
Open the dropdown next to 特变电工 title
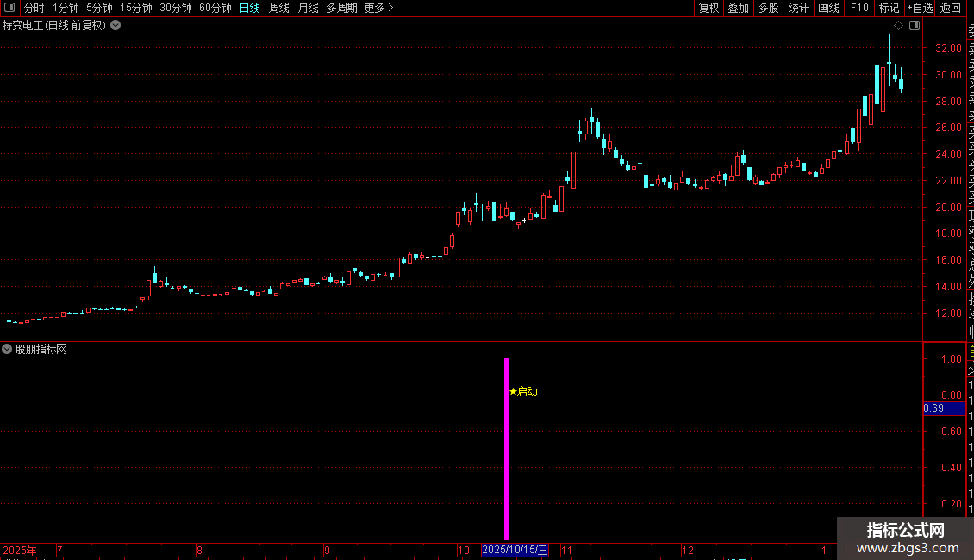point(116,26)
